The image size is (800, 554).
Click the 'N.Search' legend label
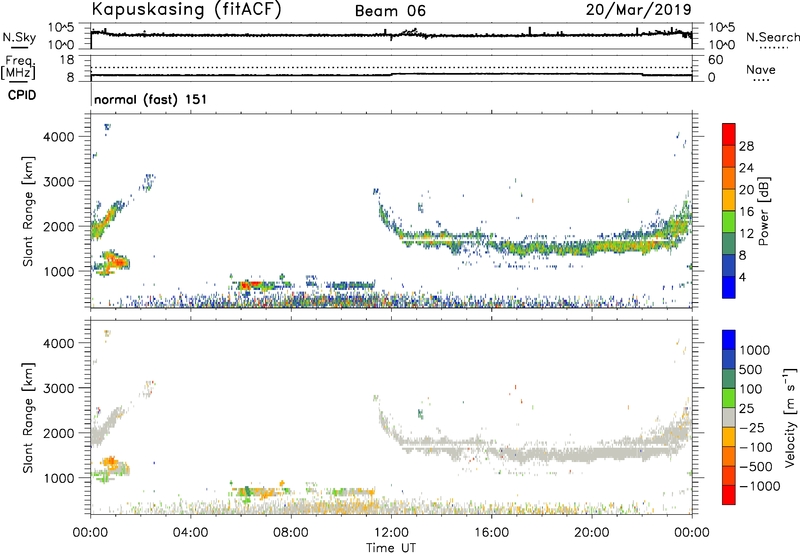pos(772,37)
